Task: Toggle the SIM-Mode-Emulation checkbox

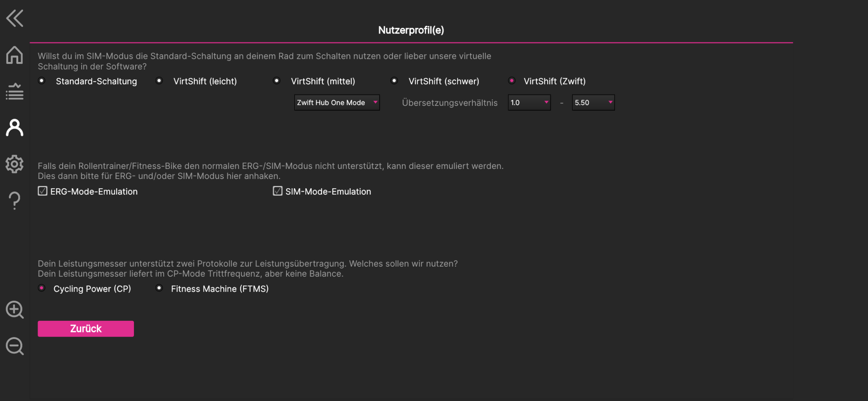Action: point(278,191)
